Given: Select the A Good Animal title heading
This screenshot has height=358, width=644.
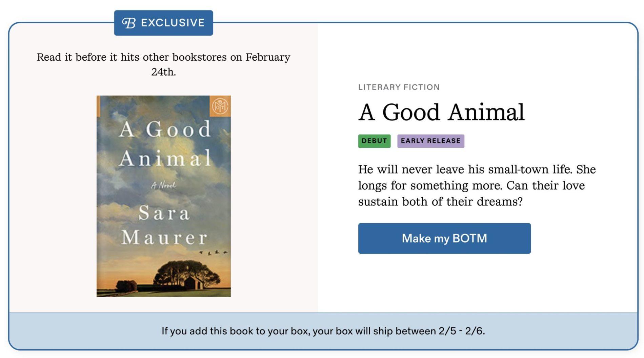Looking at the screenshot, I should coord(441,112).
